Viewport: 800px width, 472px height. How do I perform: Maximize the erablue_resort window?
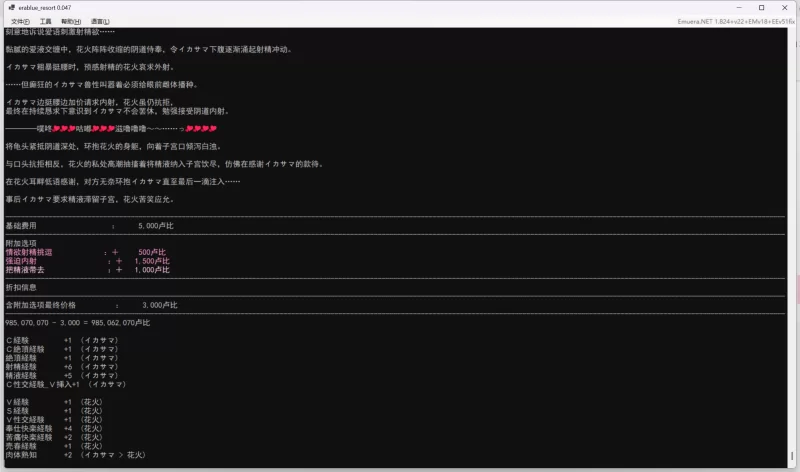(x=762, y=7)
